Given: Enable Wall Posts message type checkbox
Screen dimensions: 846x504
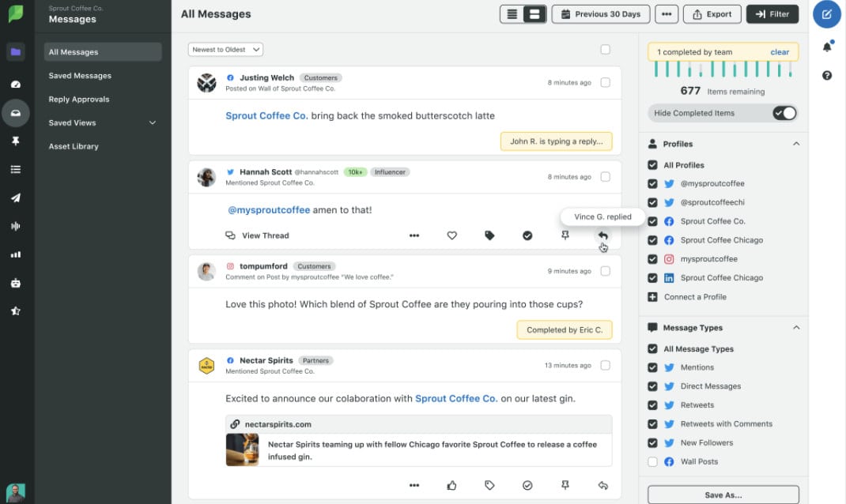Looking at the screenshot, I should (652, 462).
